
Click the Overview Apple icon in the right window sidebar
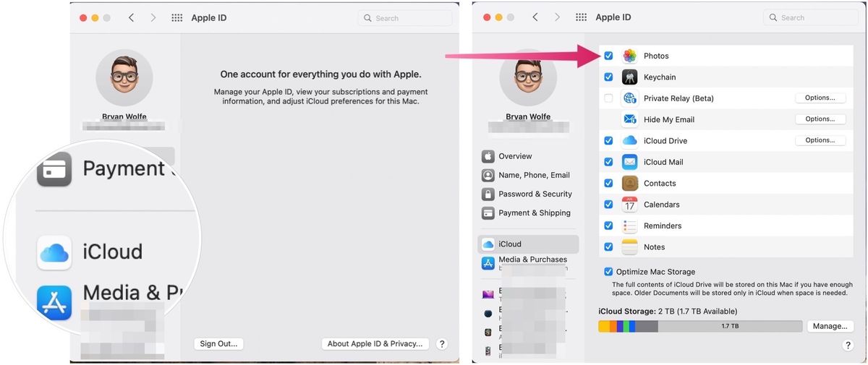click(x=488, y=156)
